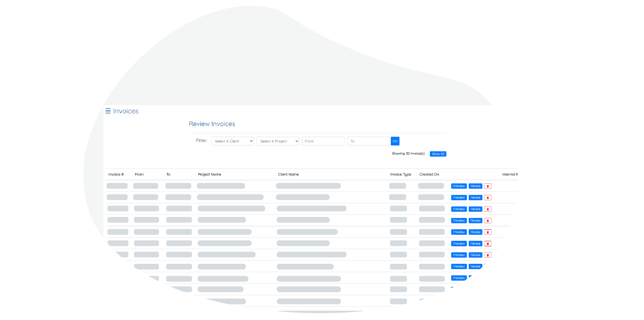Focus the To date filter field
This screenshot has width=644, height=320.
click(368, 141)
